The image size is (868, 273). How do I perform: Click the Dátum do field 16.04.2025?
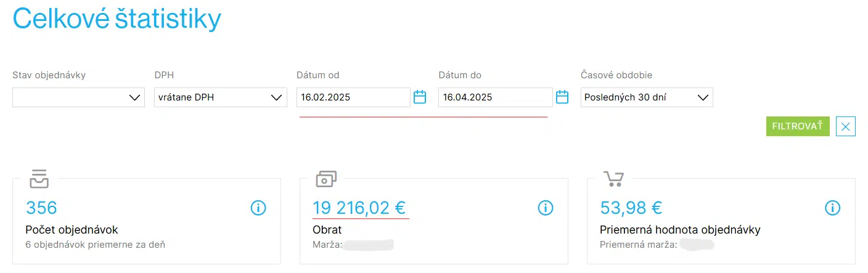(495, 97)
